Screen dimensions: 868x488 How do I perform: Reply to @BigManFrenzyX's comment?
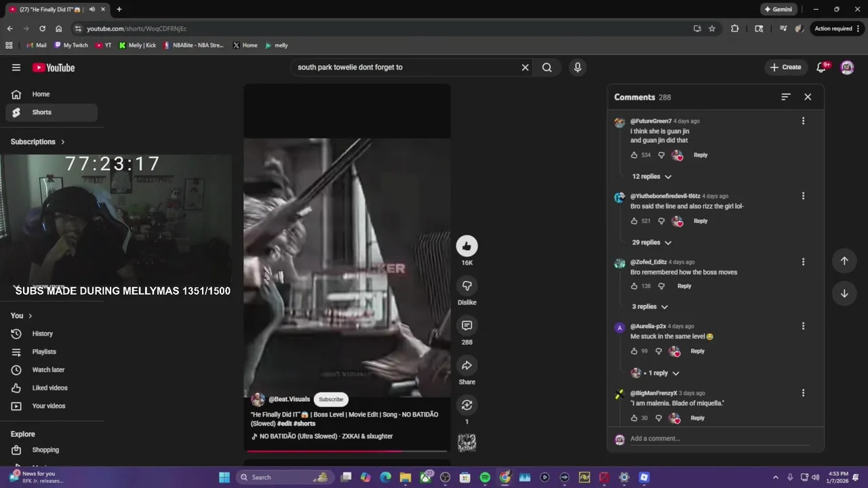pos(697,418)
